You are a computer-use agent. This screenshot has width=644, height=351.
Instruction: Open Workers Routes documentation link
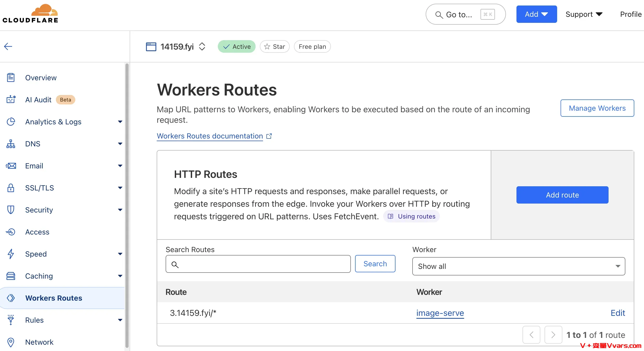[x=210, y=136]
